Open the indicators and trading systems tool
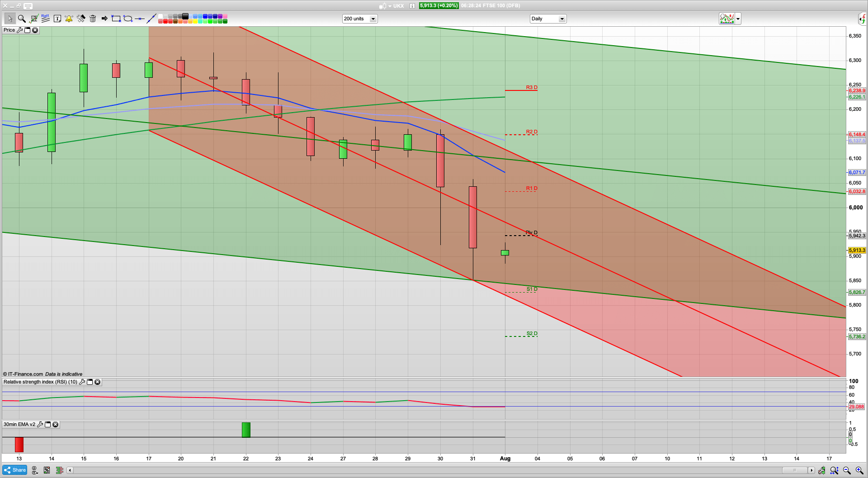 [x=33, y=19]
